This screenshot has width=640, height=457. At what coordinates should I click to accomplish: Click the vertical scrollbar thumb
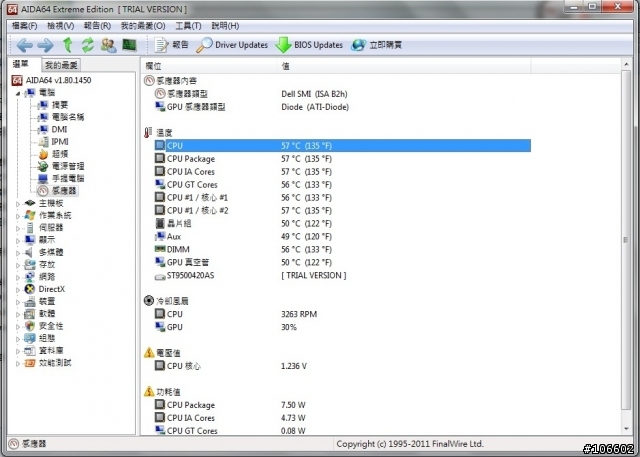(x=626, y=240)
